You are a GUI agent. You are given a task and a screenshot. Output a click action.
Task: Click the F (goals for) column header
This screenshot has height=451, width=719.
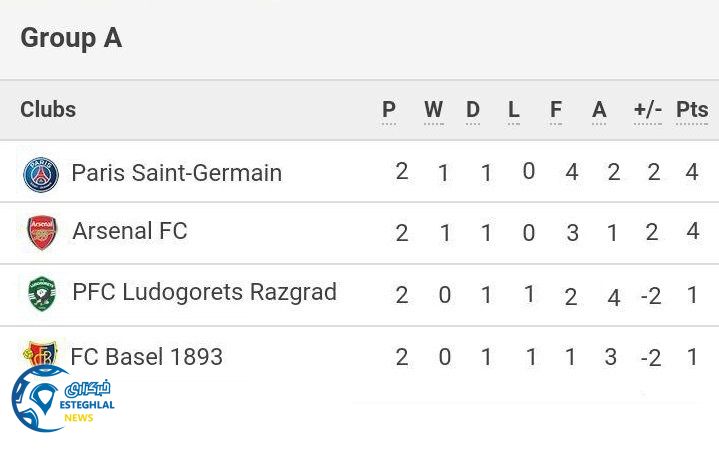click(x=556, y=110)
